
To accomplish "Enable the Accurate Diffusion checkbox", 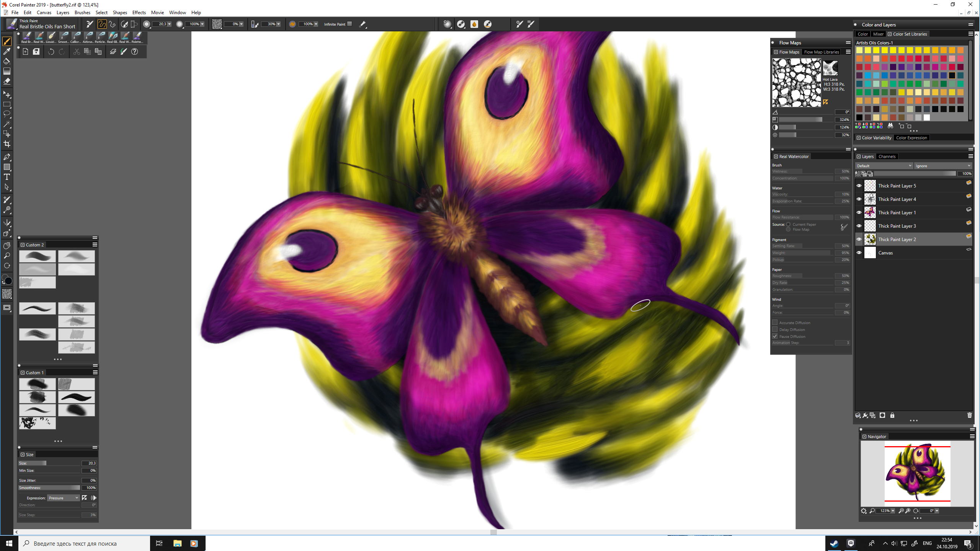I will click(775, 323).
